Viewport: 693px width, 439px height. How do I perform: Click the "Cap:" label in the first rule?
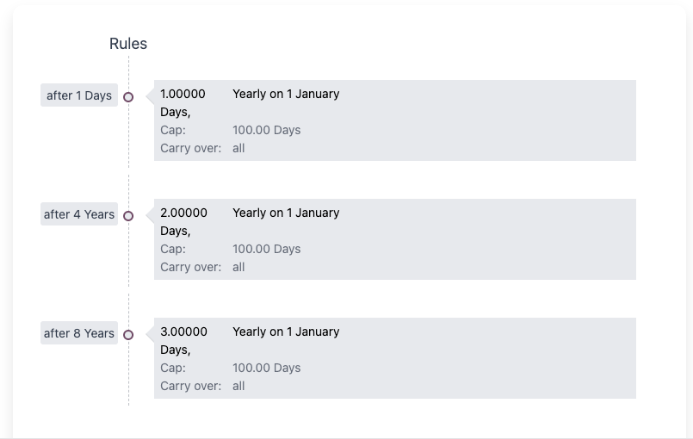[x=173, y=130]
